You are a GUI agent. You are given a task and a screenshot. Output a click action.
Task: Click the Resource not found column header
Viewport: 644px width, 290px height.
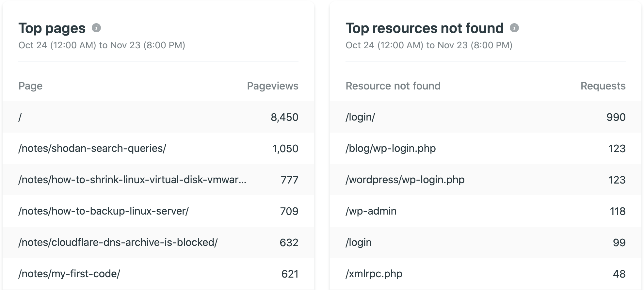coord(393,86)
